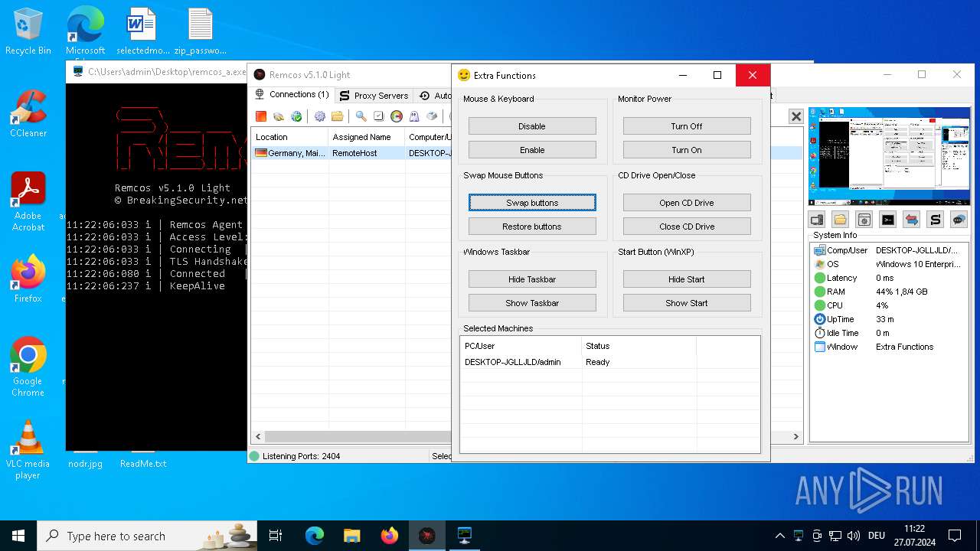Screen dimensions: 980x551
Task: Click Close CD Drive button
Action: point(687,227)
